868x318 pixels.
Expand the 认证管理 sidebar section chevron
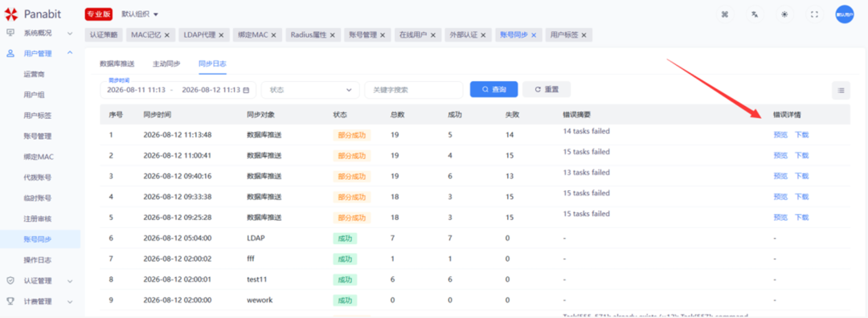pos(70,281)
